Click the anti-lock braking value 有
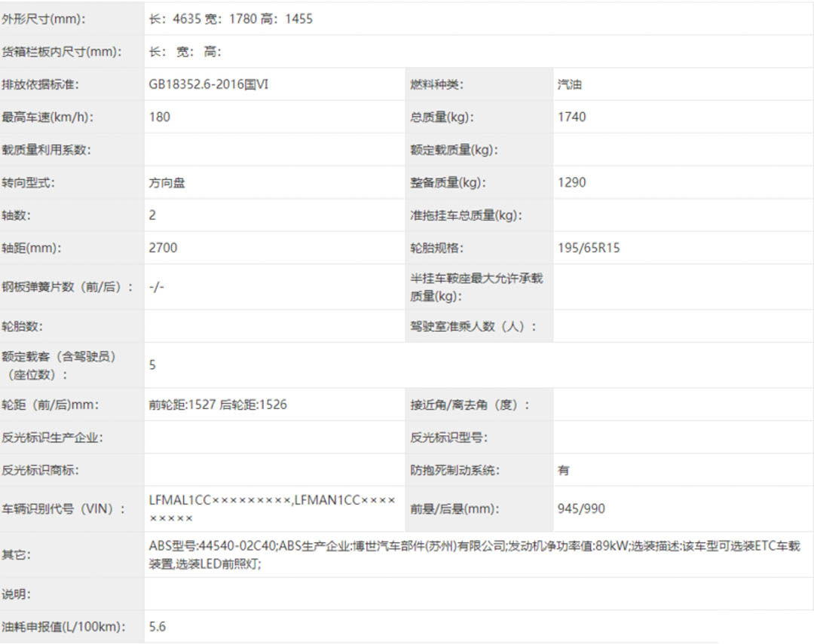The width and height of the screenshot is (814, 644). tap(564, 470)
